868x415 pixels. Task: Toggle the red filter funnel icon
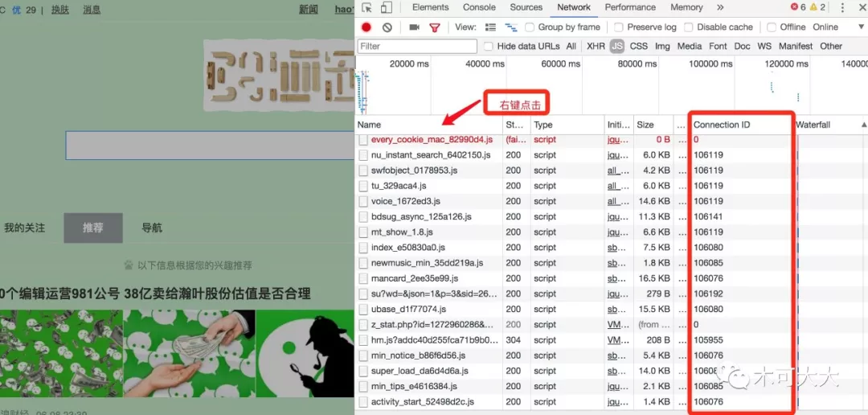pos(435,27)
